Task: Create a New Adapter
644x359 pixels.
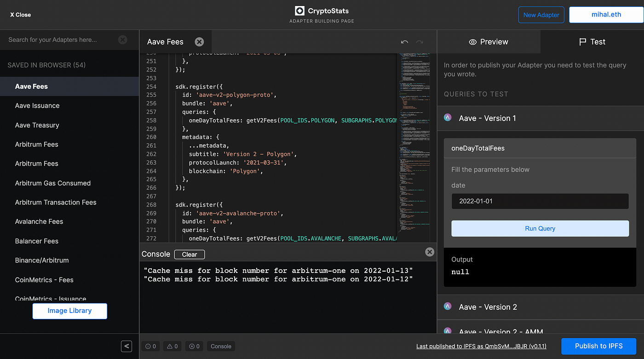Action: (541, 15)
